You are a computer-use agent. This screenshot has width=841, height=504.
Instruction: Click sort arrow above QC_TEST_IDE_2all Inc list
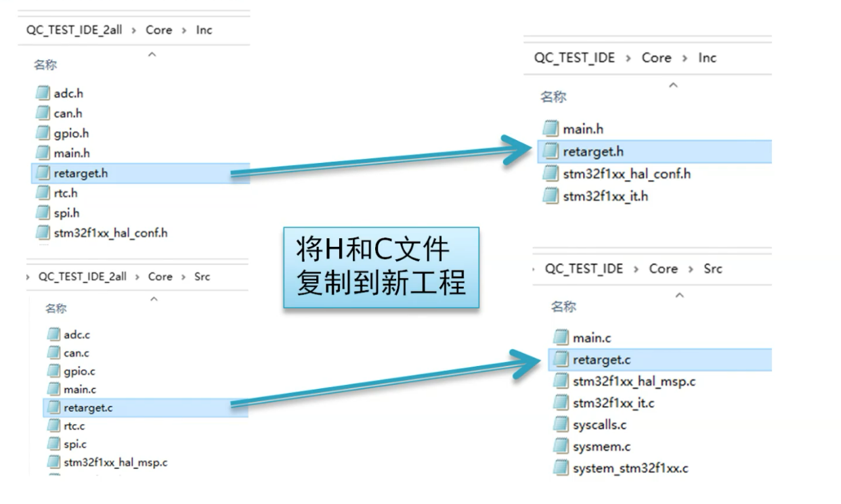tap(152, 55)
